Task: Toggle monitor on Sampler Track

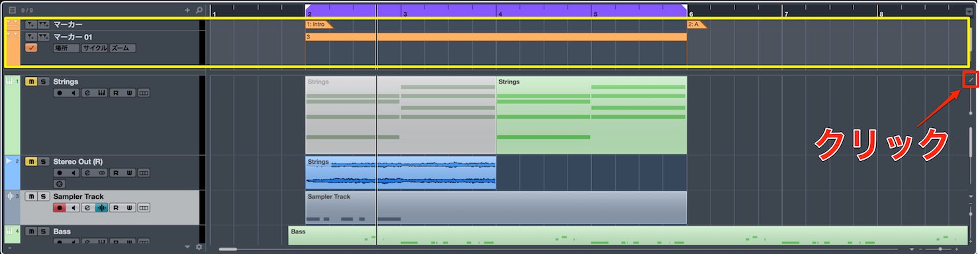Action: [x=73, y=208]
